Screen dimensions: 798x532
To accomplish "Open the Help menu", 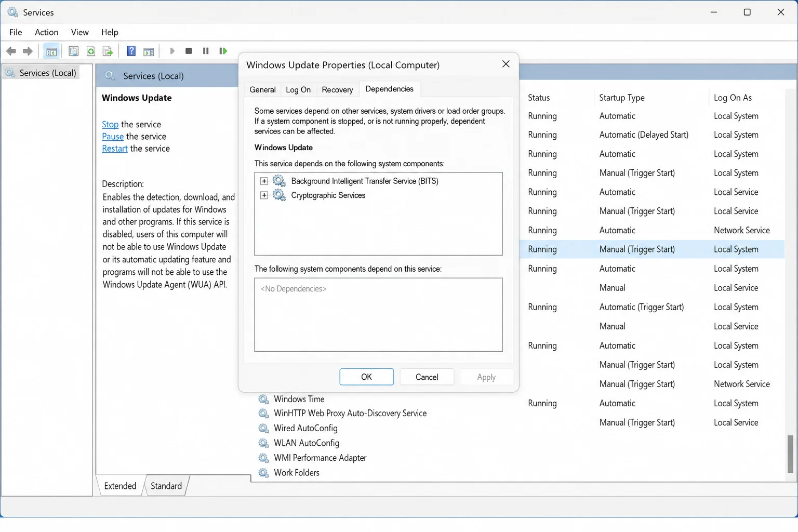I will tap(110, 32).
